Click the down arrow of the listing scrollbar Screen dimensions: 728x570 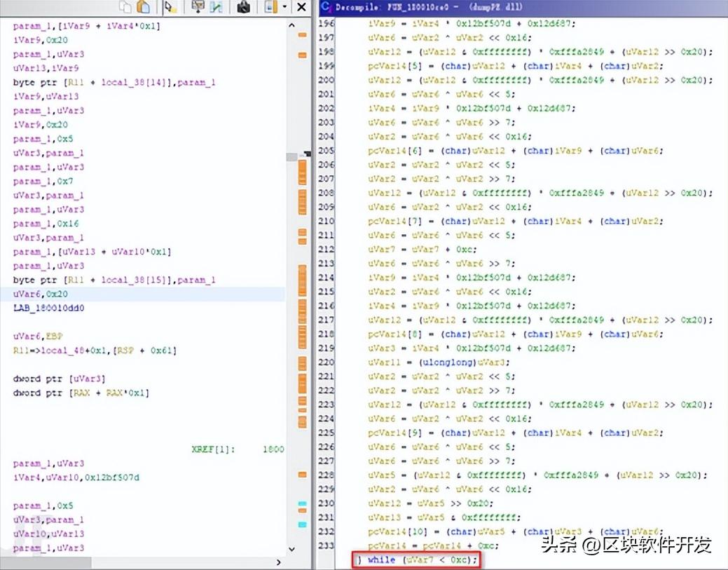[291, 550]
